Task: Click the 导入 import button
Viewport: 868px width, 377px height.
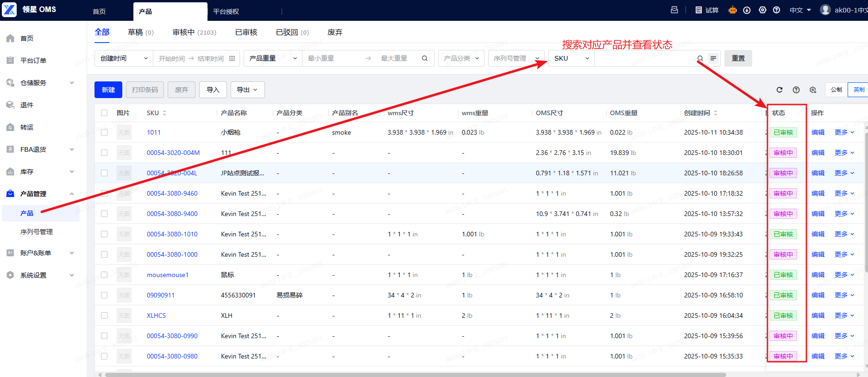Action: point(213,90)
